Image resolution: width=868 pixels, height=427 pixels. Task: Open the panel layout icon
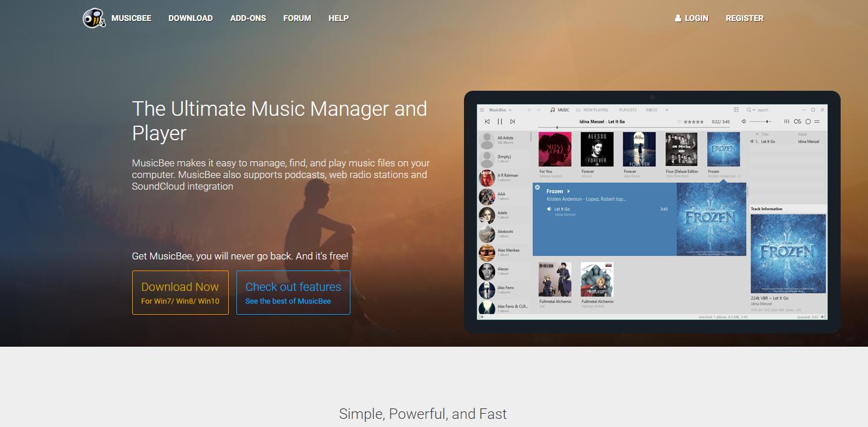click(736, 109)
